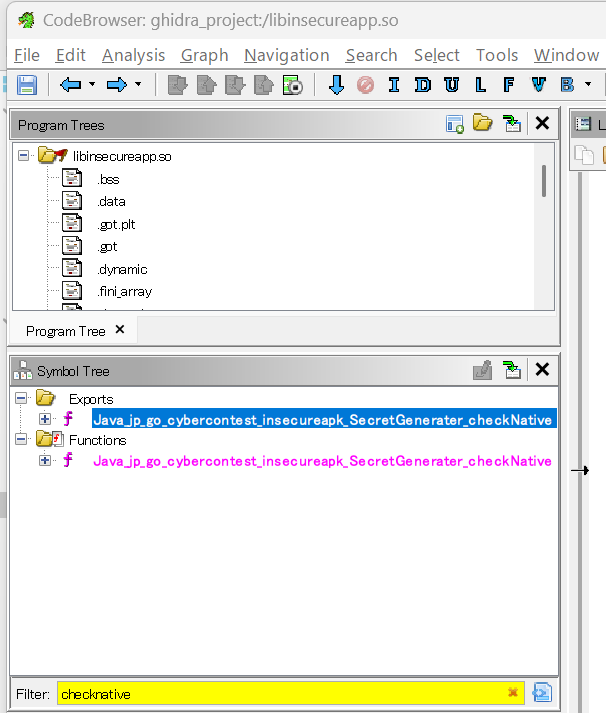606x713 pixels.
Task: Open the Tools menu
Action: (x=497, y=55)
